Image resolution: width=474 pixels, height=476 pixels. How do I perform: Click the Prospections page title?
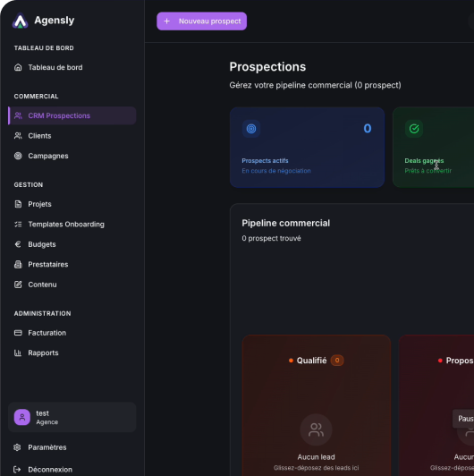(267, 67)
